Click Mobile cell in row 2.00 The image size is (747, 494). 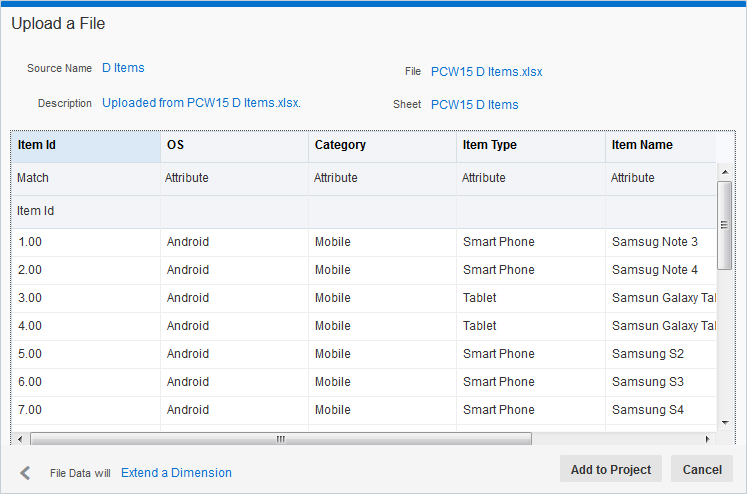coord(383,270)
